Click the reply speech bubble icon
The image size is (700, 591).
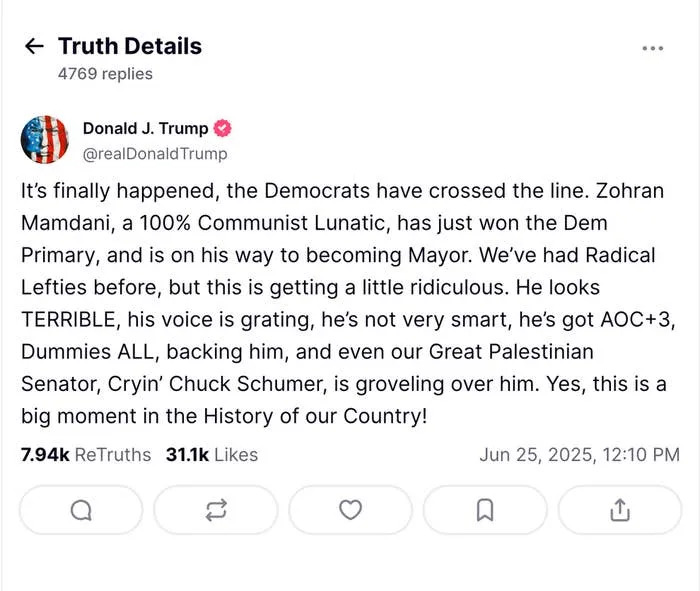pyautogui.click(x=81, y=510)
